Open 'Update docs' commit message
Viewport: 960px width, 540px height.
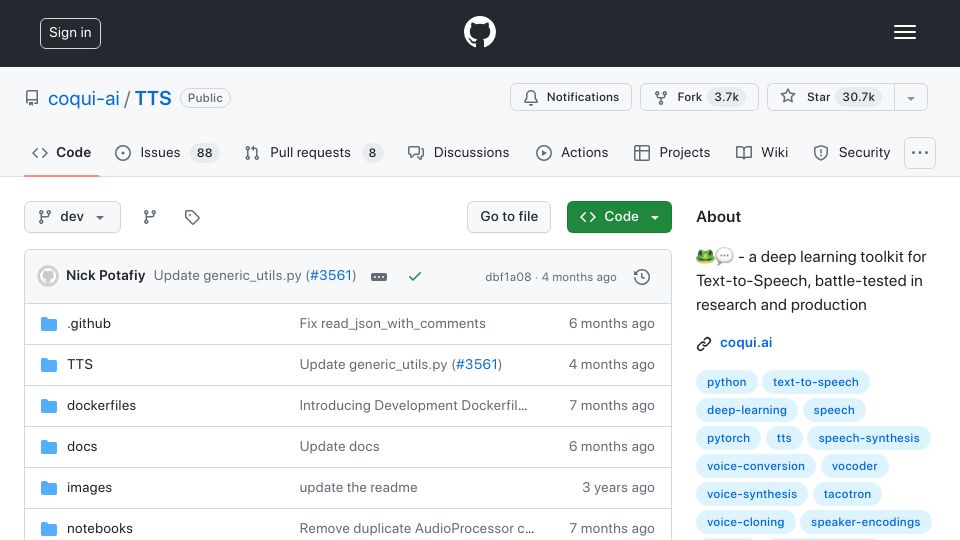point(339,447)
